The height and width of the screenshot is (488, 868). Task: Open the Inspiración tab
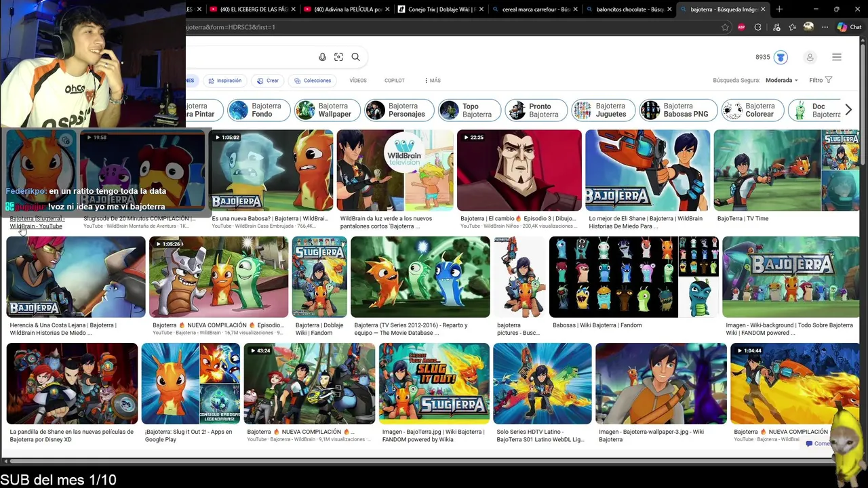pyautogui.click(x=224, y=81)
